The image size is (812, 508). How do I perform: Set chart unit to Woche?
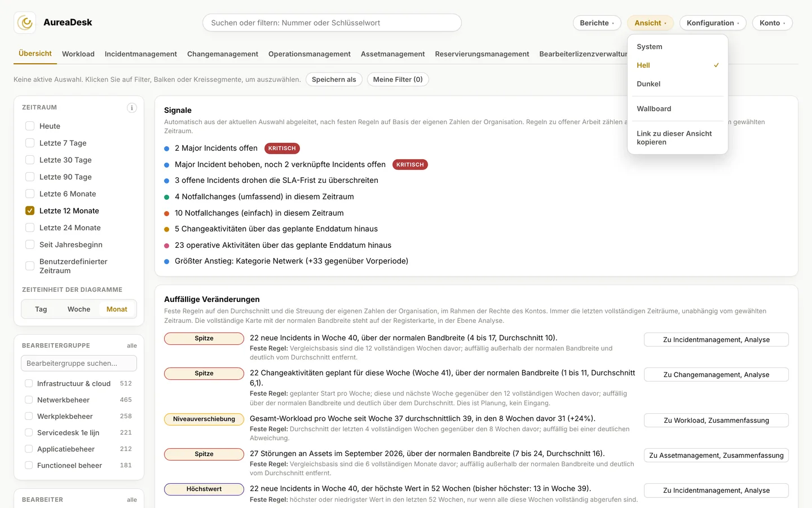pos(79,309)
